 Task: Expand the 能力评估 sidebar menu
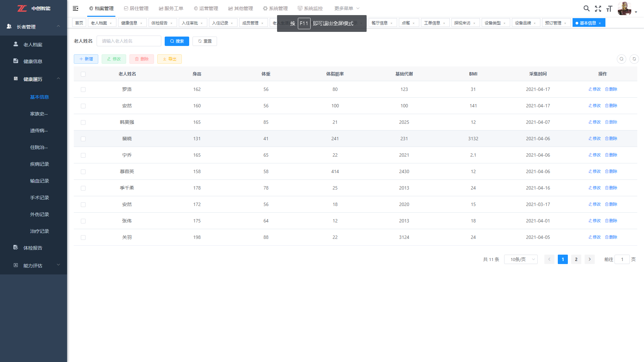[33, 266]
